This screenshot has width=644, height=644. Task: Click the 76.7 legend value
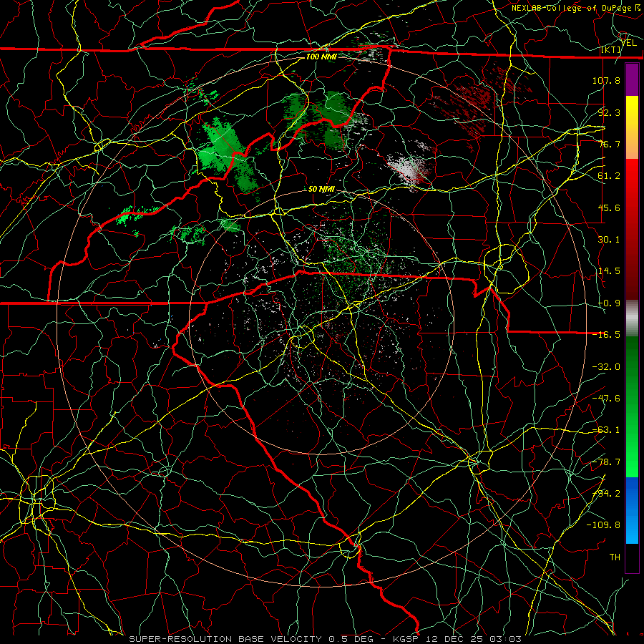pyautogui.click(x=609, y=144)
